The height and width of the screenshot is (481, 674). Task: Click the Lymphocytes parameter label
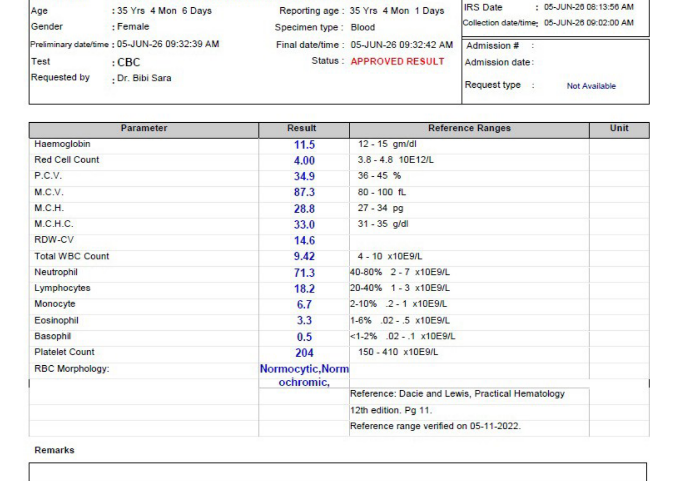tap(62, 288)
